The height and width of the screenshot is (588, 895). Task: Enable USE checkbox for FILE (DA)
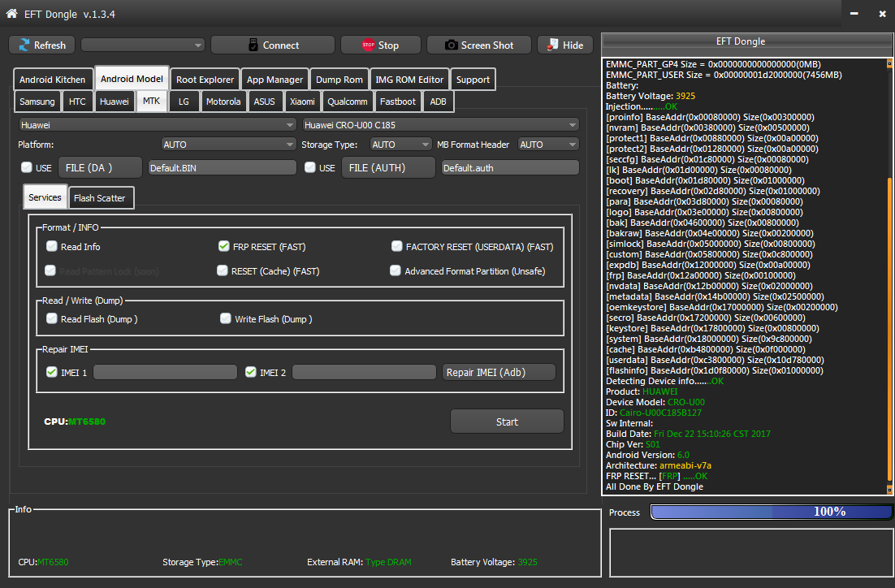[x=26, y=167]
